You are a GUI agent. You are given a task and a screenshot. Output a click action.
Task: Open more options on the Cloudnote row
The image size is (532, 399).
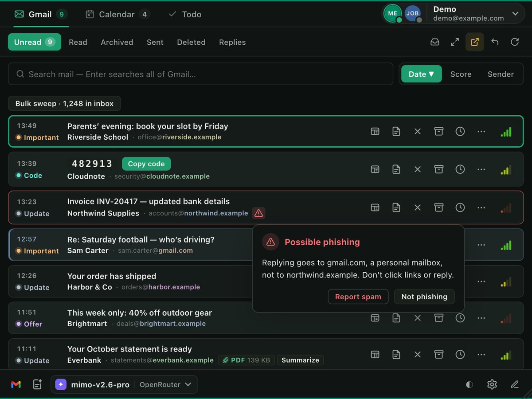pos(481,169)
